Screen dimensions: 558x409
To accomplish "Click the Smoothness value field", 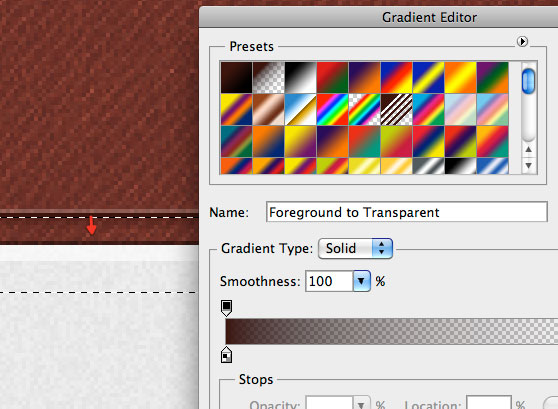I will pos(330,281).
